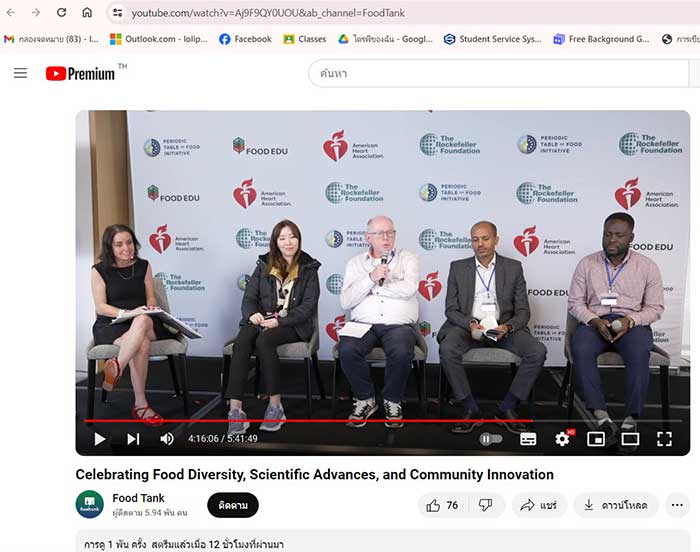Toggle subtitles on the video
The image size is (700, 552).
pos(528,439)
